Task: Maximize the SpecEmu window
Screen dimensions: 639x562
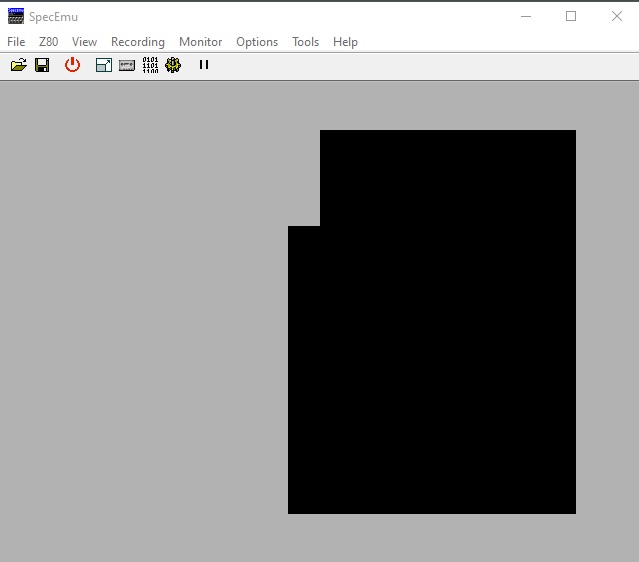Action: (571, 16)
